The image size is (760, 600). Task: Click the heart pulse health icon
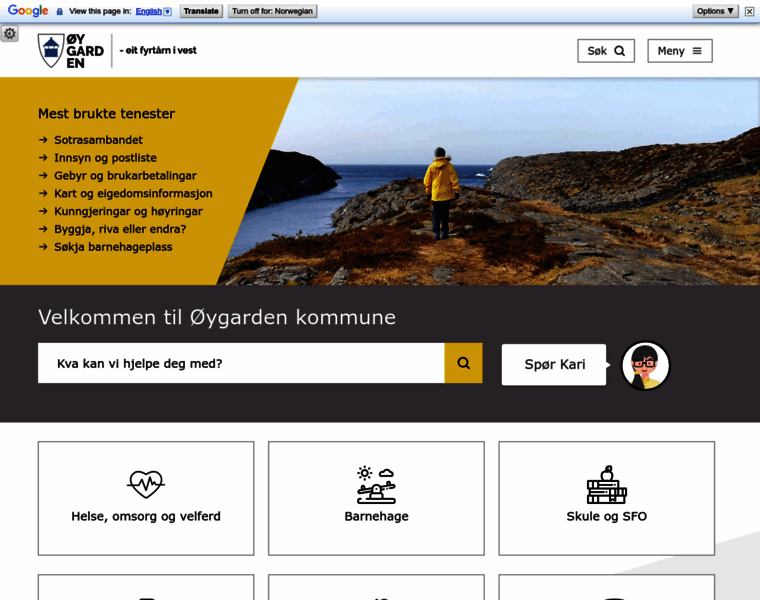point(146,484)
